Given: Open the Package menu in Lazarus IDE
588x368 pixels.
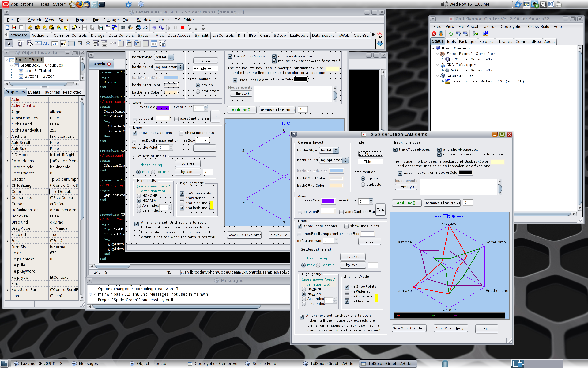Looking at the screenshot, I should [x=111, y=20].
